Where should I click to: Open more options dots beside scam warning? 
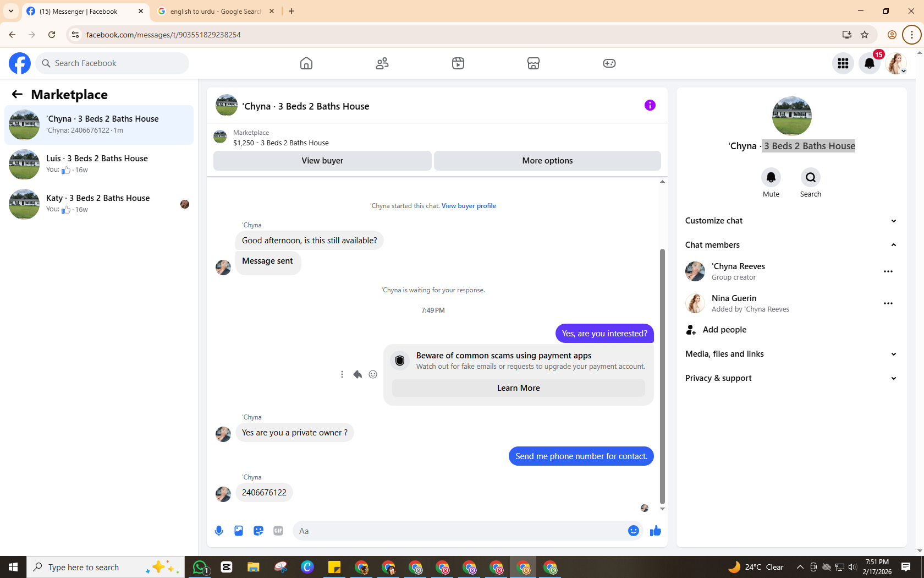click(342, 374)
